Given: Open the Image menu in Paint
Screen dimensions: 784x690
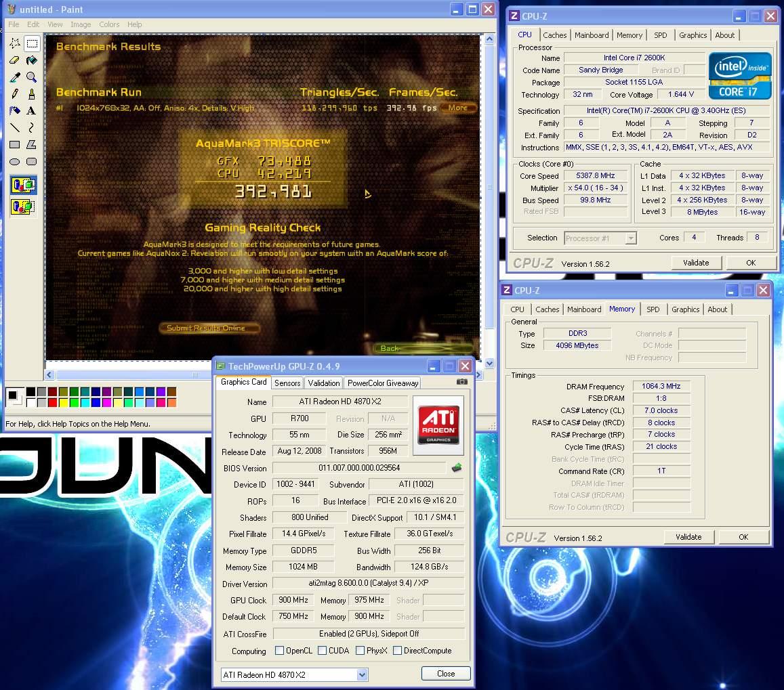Looking at the screenshot, I should coord(81,24).
